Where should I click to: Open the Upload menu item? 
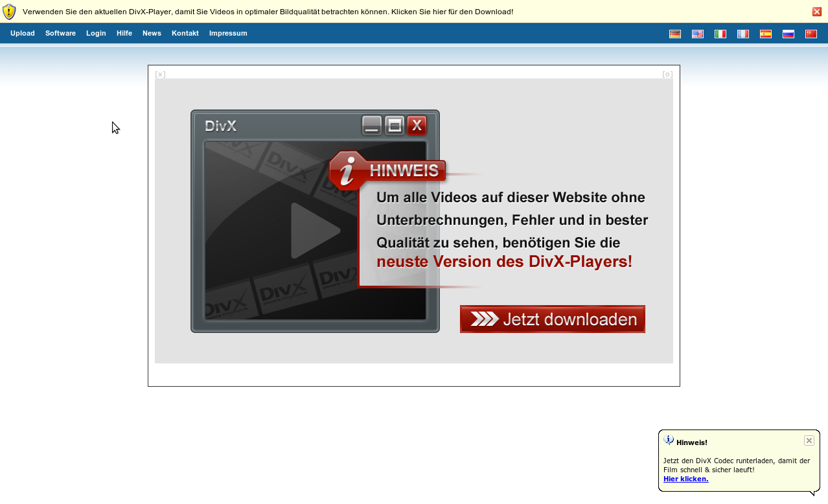click(23, 33)
